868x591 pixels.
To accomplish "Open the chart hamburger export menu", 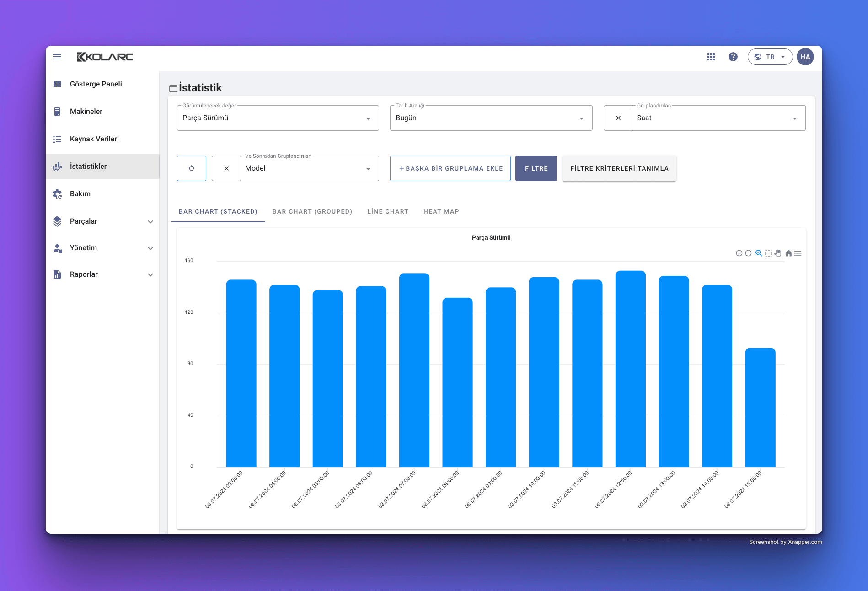I will tap(798, 253).
